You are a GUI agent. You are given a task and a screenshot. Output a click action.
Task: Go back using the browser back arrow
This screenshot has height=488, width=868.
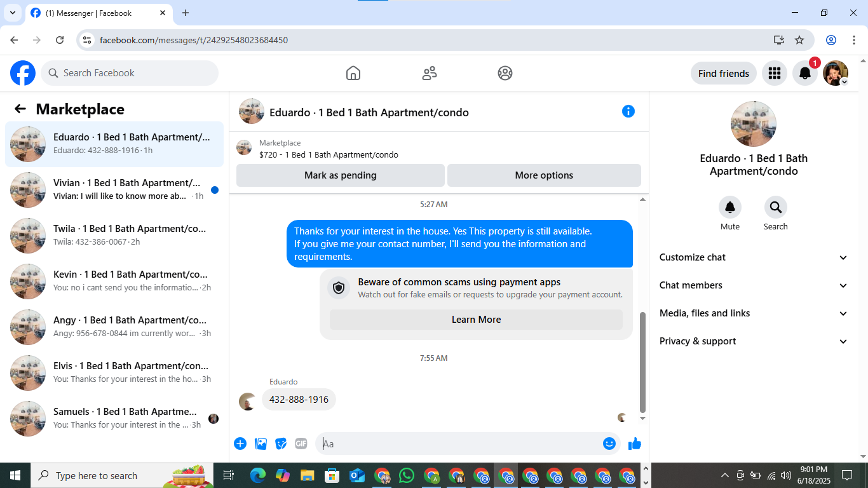click(14, 40)
